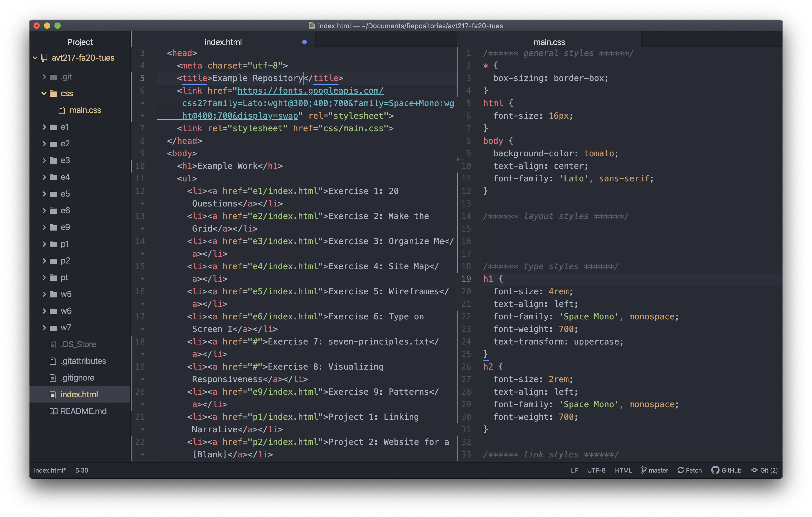
Task: Click 'Exercise 9: Patterns' link text
Action: [x=379, y=392]
